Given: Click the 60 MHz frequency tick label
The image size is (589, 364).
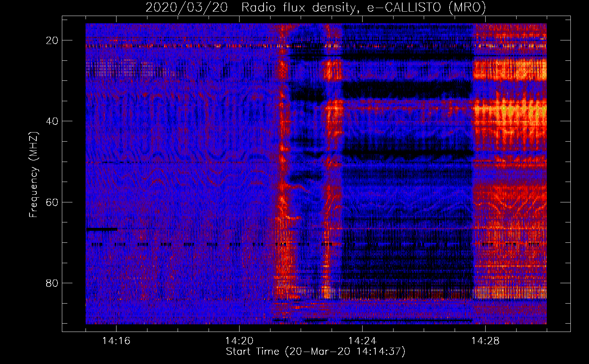Looking at the screenshot, I should click(52, 202).
